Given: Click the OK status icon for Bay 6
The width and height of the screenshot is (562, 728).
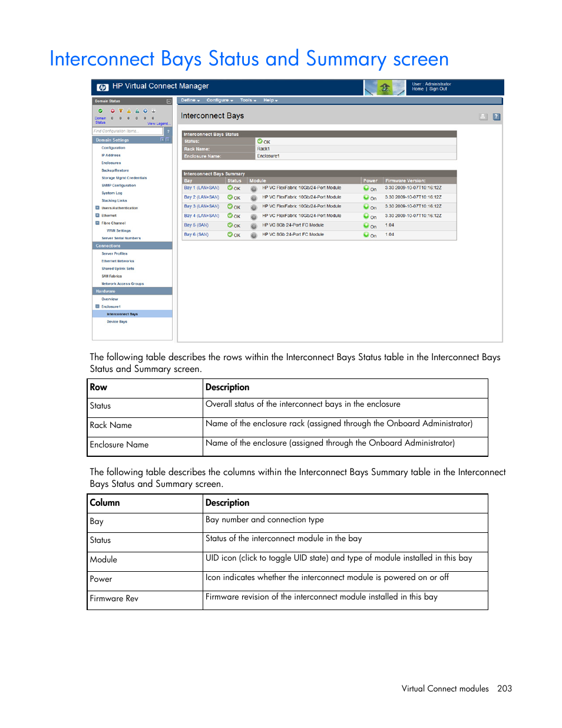Looking at the screenshot, I should pos(230,235).
